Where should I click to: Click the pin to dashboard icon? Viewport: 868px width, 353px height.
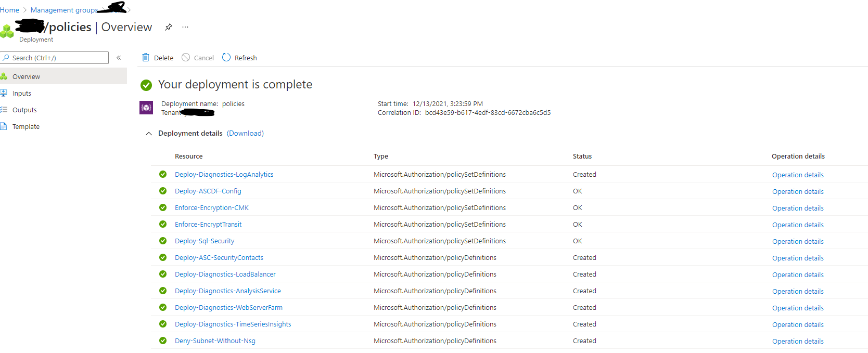pos(169,27)
